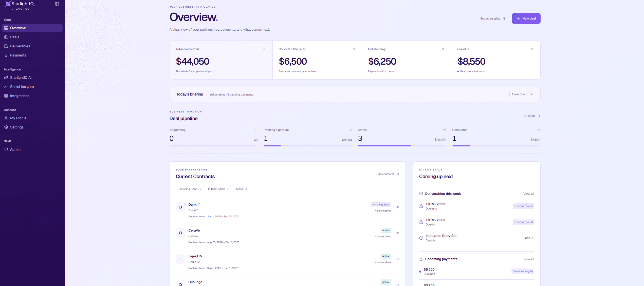This screenshot has height=286, width=644.
Task: Open the Social insights link at top
Action: [x=492, y=18]
